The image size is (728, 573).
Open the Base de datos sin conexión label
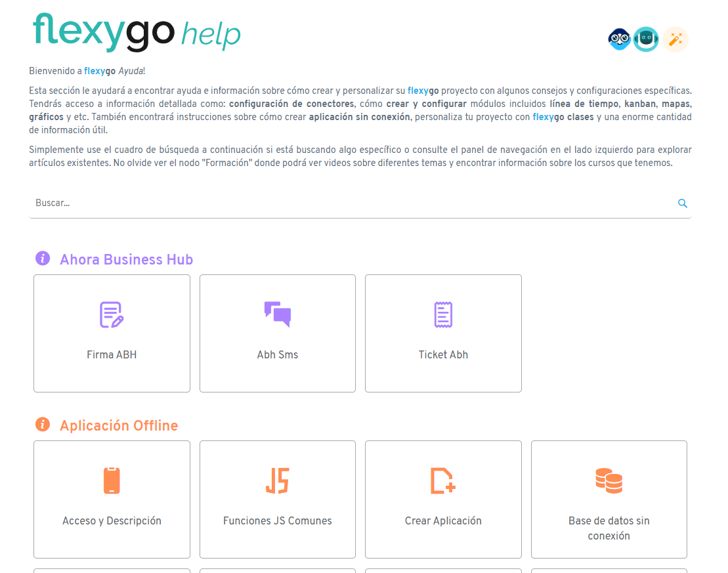coord(609,528)
